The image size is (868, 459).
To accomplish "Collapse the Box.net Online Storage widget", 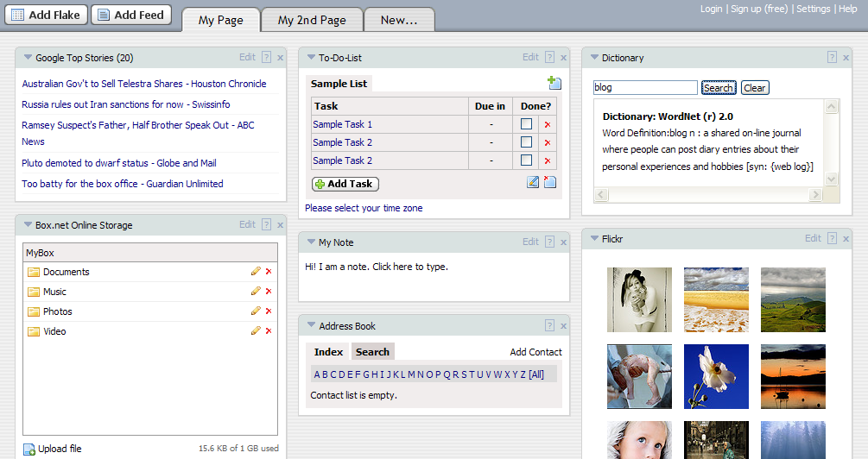I will (x=28, y=224).
